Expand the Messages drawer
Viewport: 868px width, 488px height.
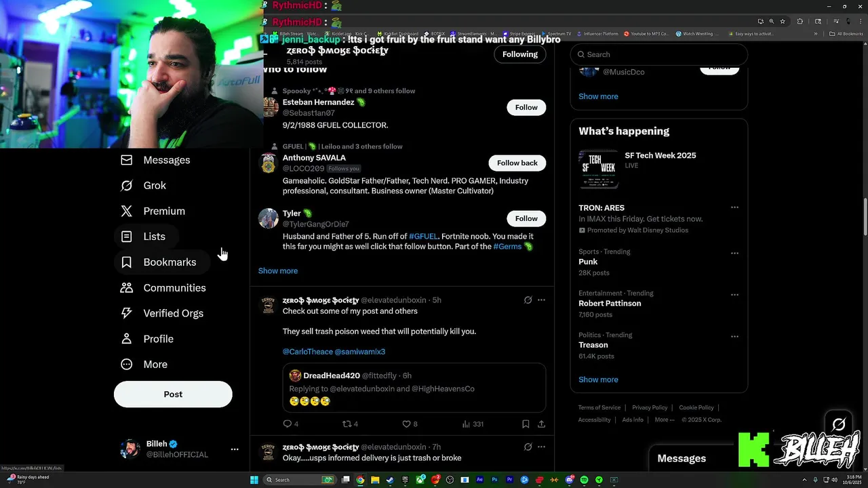682,459
